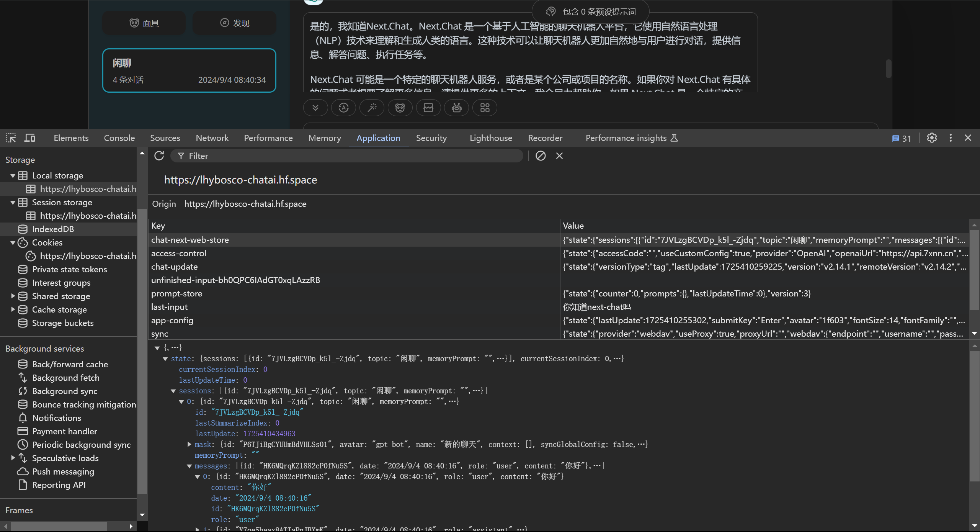Viewport: 980px width, 532px height.
Task: Toggle the device toolbar icon
Action: click(x=30, y=138)
